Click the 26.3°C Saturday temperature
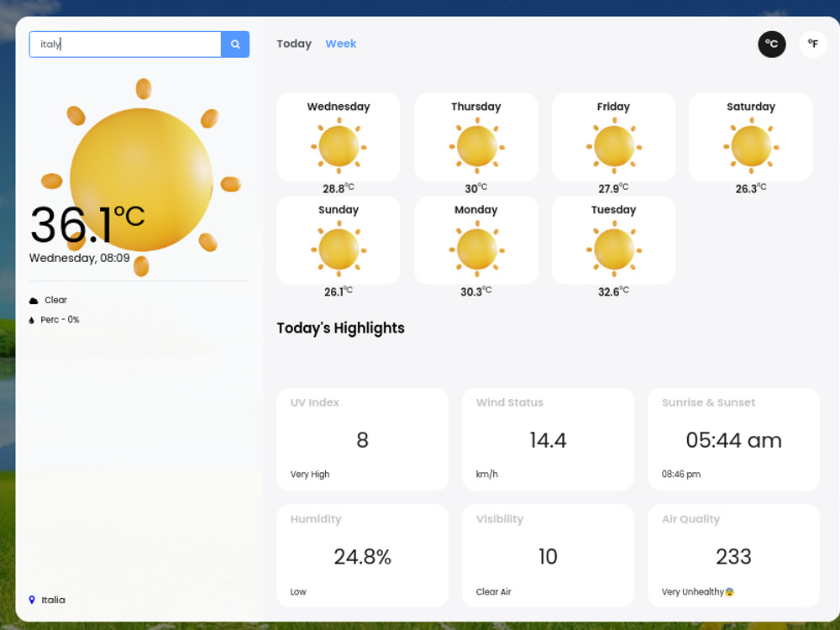840x630 pixels. [x=751, y=188]
